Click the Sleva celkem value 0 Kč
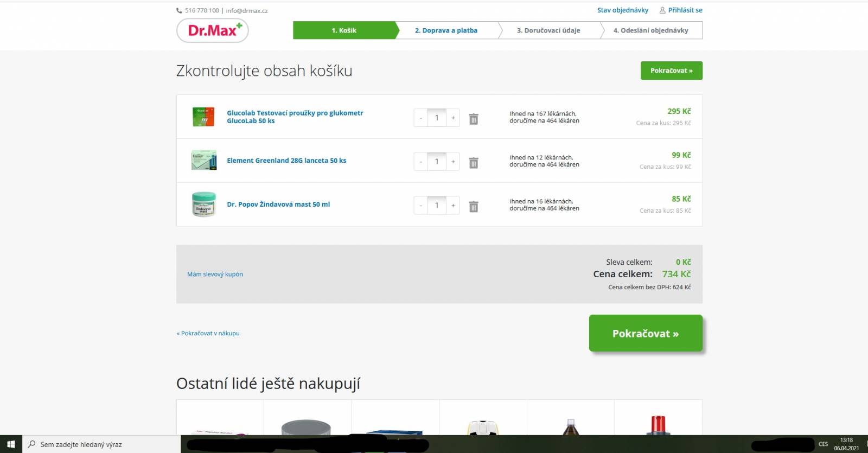The width and height of the screenshot is (868, 453). tap(684, 262)
